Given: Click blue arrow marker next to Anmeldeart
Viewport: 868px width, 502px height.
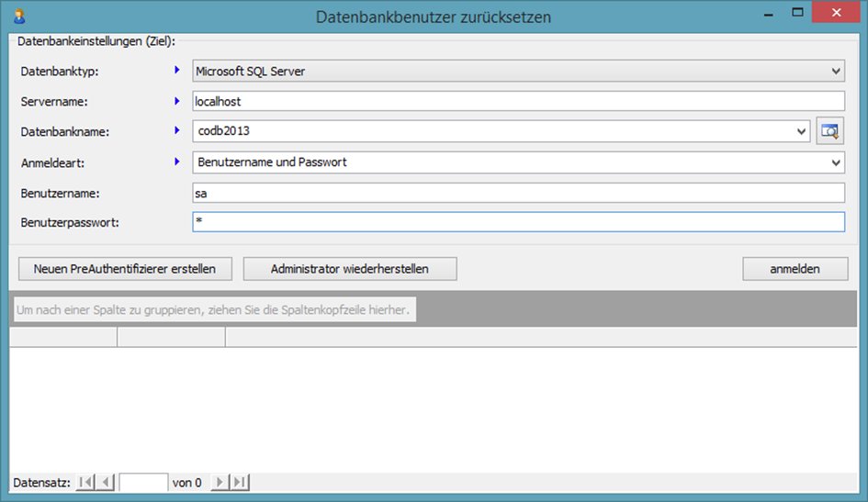Looking at the screenshot, I should [177, 162].
